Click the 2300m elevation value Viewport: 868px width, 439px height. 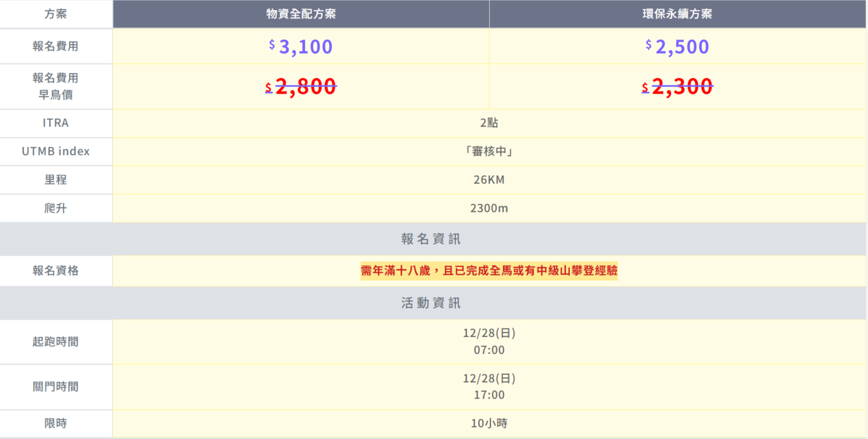(x=489, y=209)
